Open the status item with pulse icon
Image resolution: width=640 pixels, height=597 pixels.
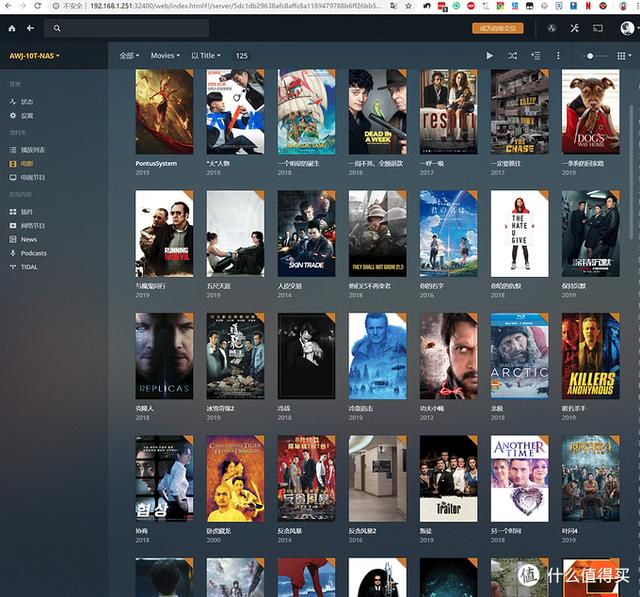click(21, 102)
